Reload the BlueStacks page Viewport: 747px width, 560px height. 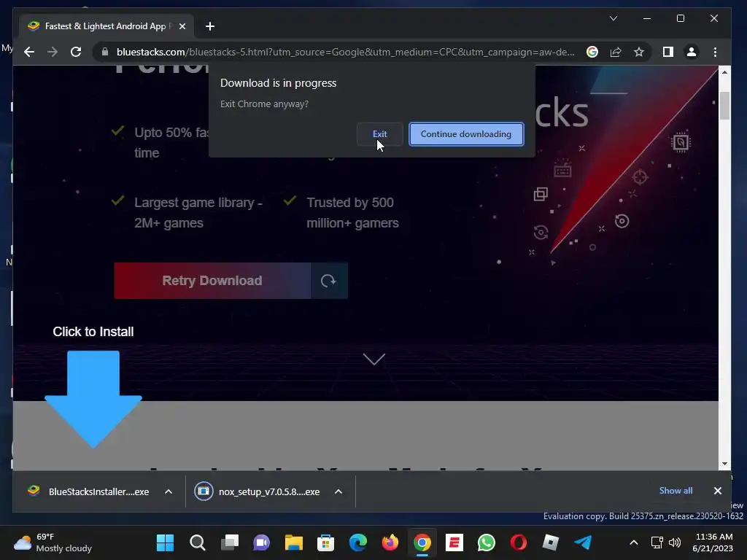(76, 52)
